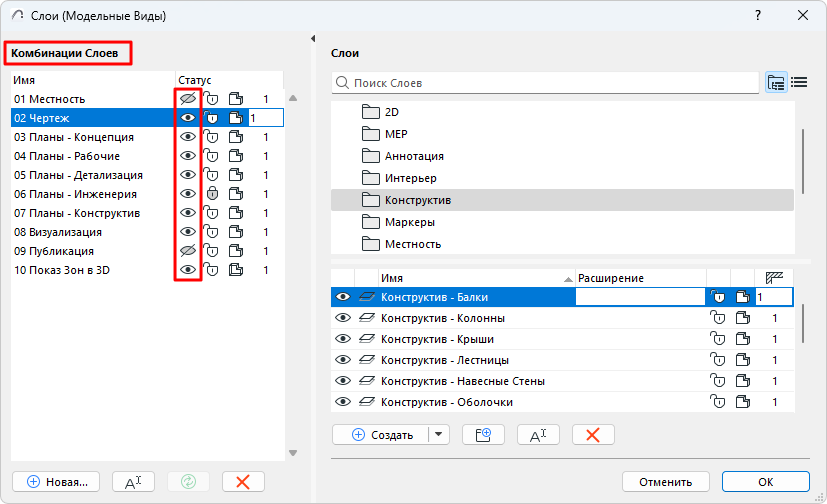Open the Конструктив folder

[418, 200]
